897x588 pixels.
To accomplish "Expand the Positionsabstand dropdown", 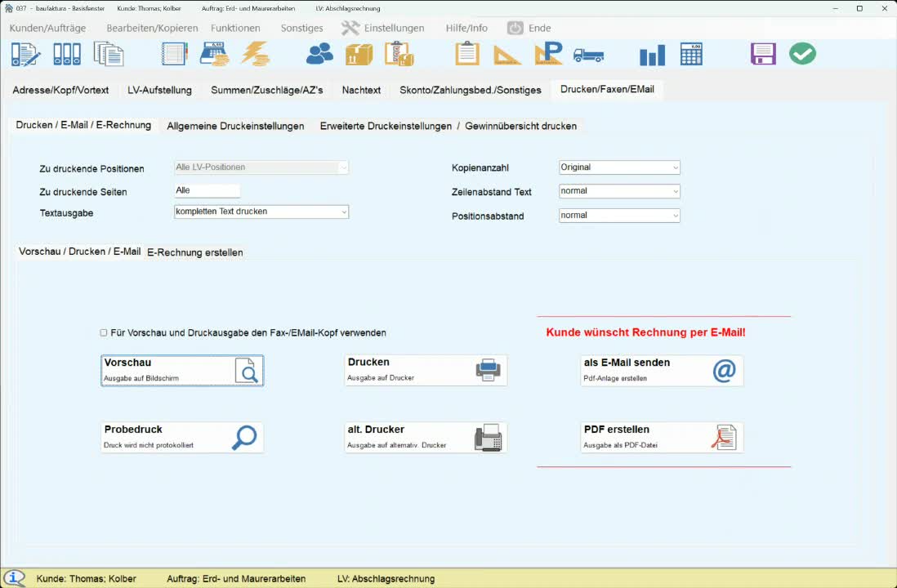I will pyautogui.click(x=619, y=216).
